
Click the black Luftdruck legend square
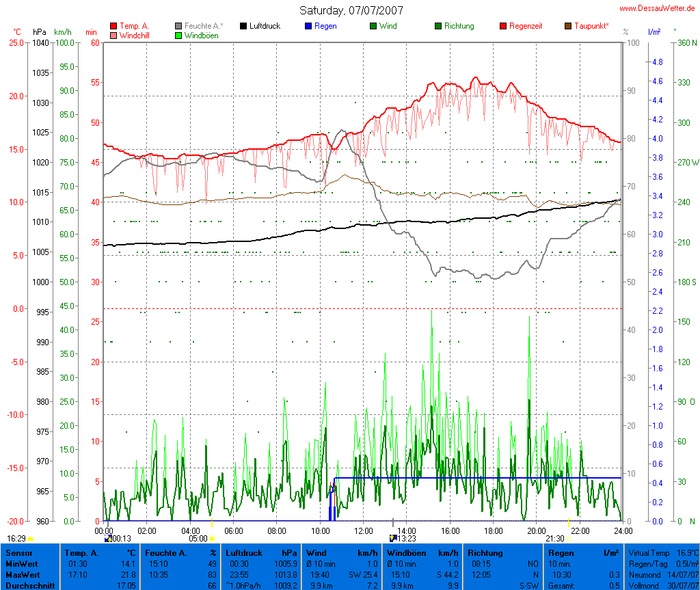pos(243,26)
